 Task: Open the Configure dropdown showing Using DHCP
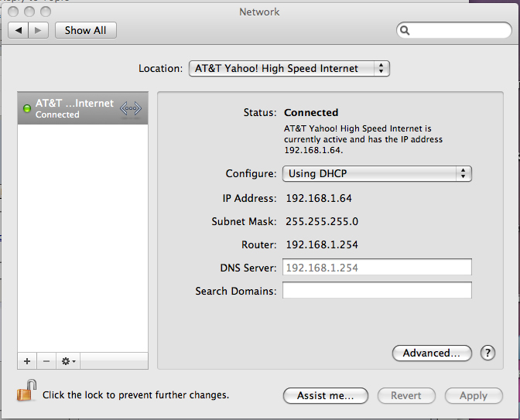pyautogui.click(x=377, y=174)
